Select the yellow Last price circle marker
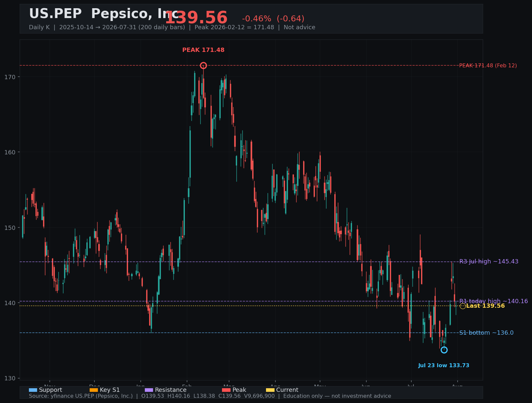The height and width of the screenshot is (403, 532). point(463,306)
